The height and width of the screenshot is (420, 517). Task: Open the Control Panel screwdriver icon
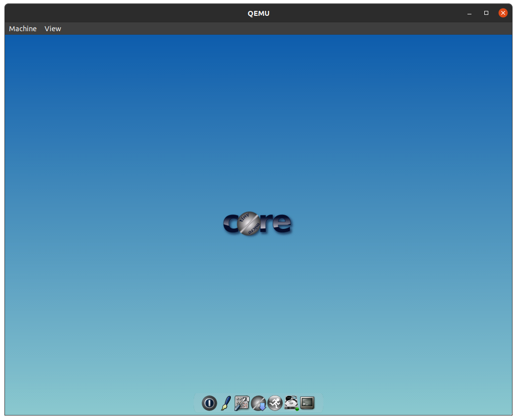(x=242, y=403)
